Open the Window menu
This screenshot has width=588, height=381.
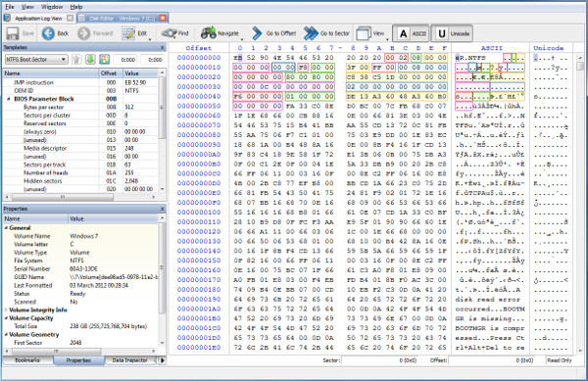coord(52,7)
